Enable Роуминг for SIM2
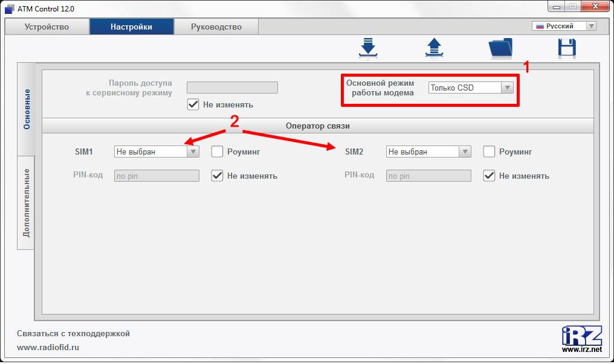Image resolution: width=614 pixels, height=364 pixels. pyautogui.click(x=489, y=152)
